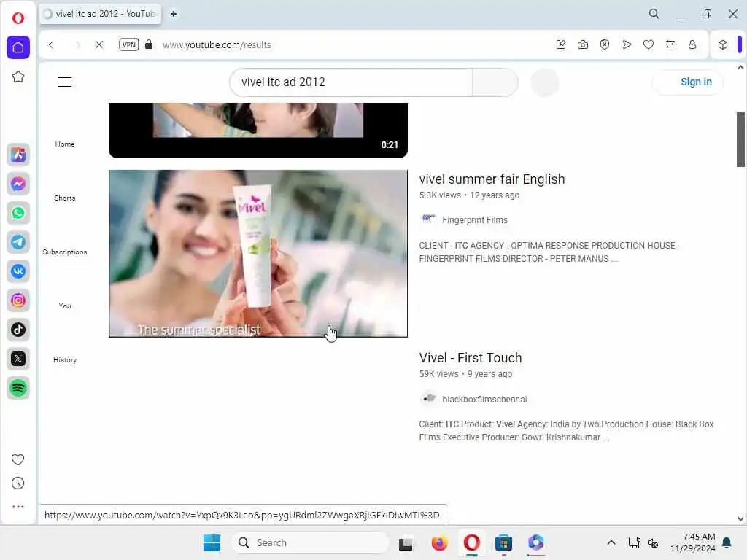Click the '5.3K views' text
Screen dimensions: 747x560
click(440, 195)
